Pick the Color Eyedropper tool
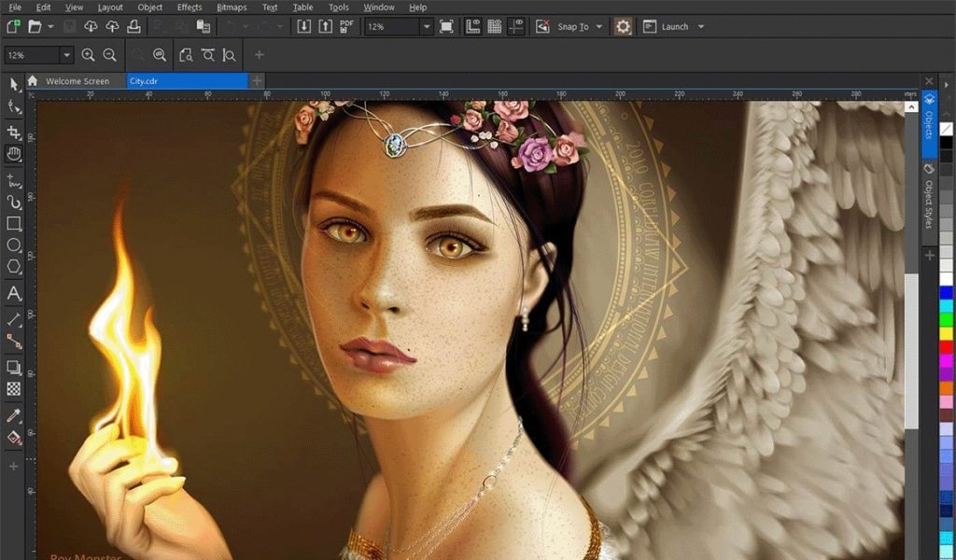This screenshot has width=956, height=560. pos(13,415)
